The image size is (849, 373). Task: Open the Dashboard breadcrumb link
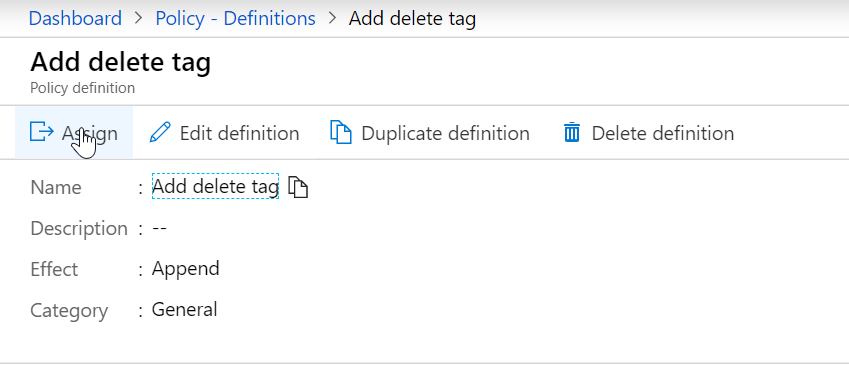coord(75,18)
